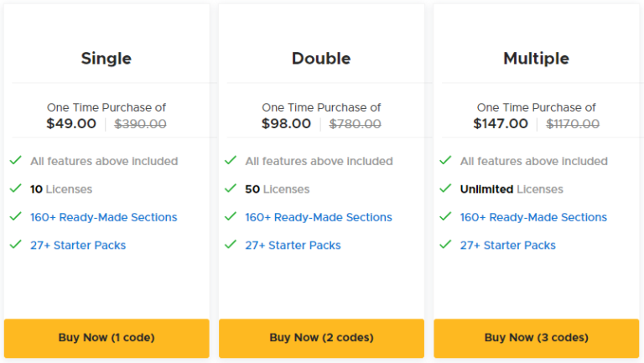The image size is (644, 363).
Task: Select Buy Now (3 codes) button
Action: coord(536,338)
